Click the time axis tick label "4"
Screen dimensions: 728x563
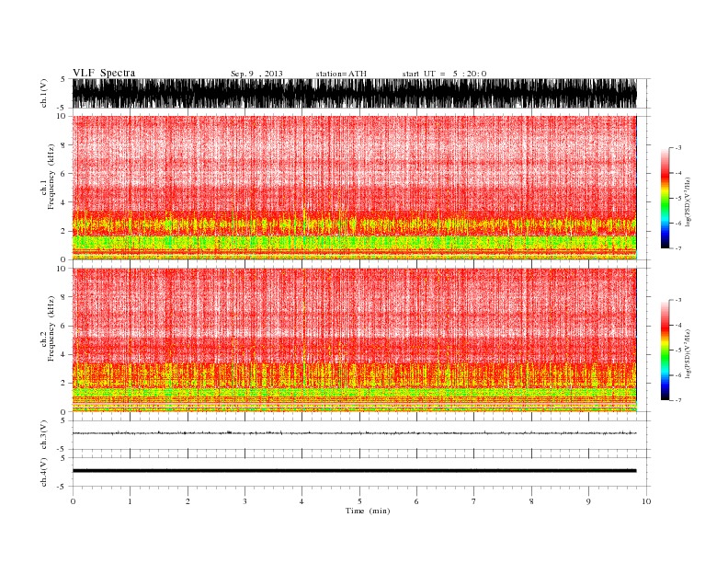click(302, 501)
